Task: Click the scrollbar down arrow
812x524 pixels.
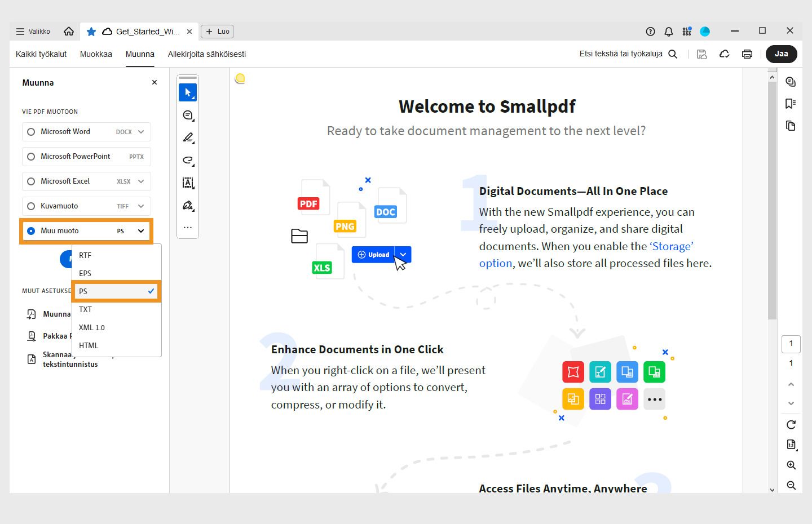Action: [x=772, y=490]
